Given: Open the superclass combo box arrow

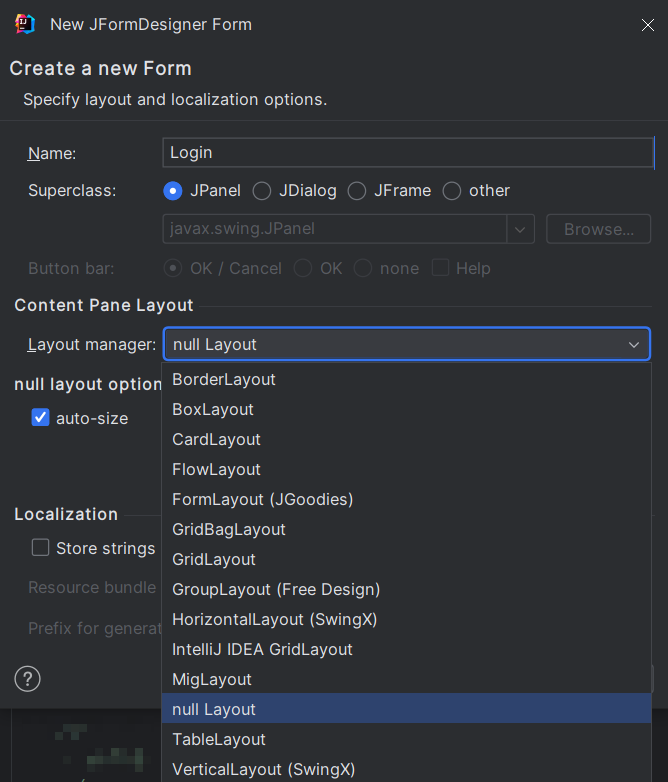Looking at the screenshot, I should point(520,229).
